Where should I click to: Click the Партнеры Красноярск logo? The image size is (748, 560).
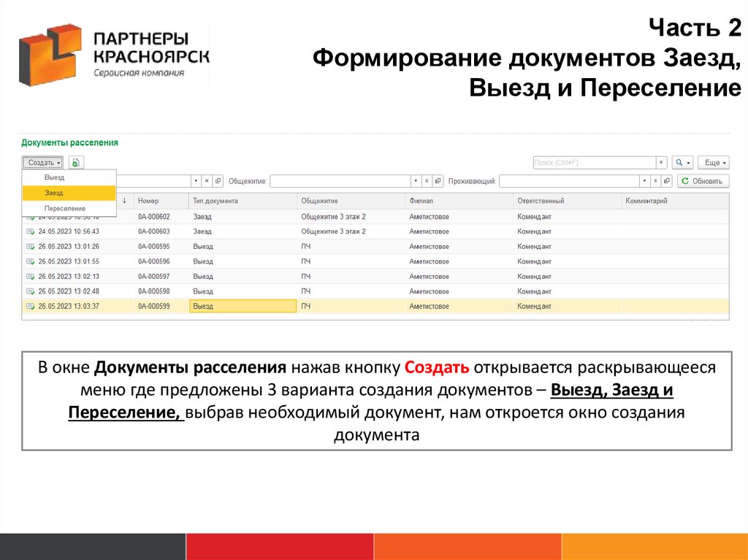[115, 54]
